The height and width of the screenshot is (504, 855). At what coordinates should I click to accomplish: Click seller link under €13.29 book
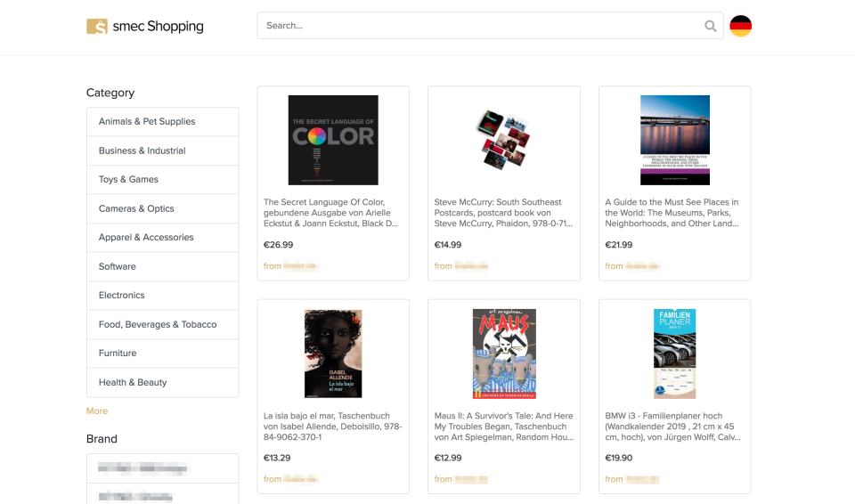(x=290, y=479)
